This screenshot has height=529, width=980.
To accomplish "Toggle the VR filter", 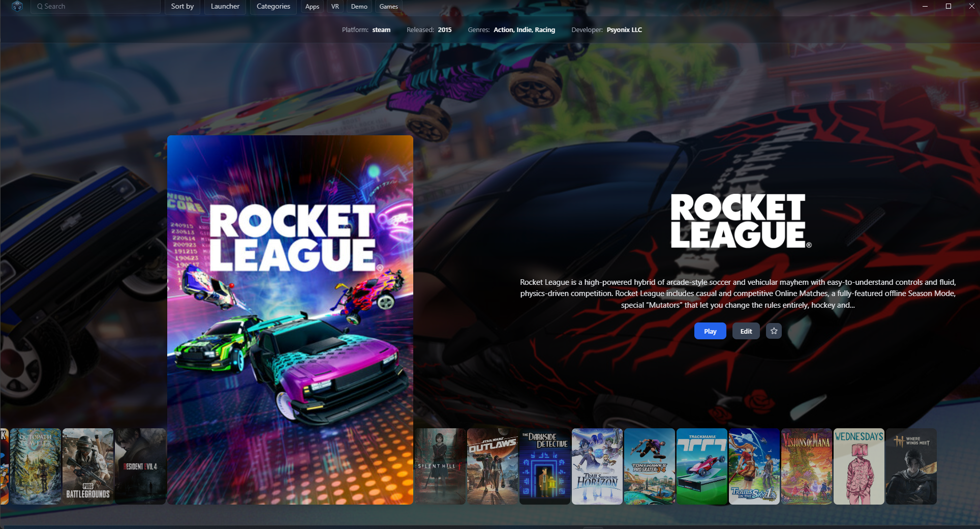I will (335, 7).
